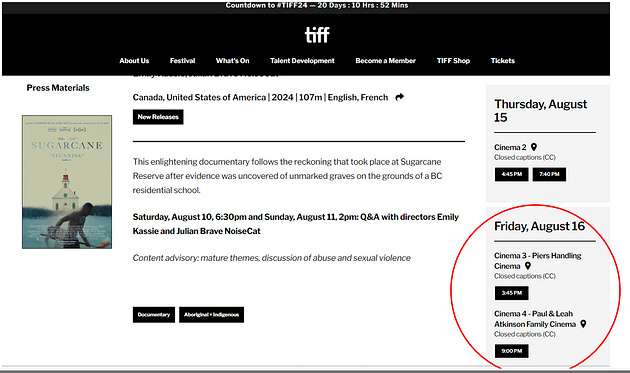This screenshot has width=630, height=373.
Task: Choose the 7:40 PM showtime on Thursday
Action: (549, 174)
